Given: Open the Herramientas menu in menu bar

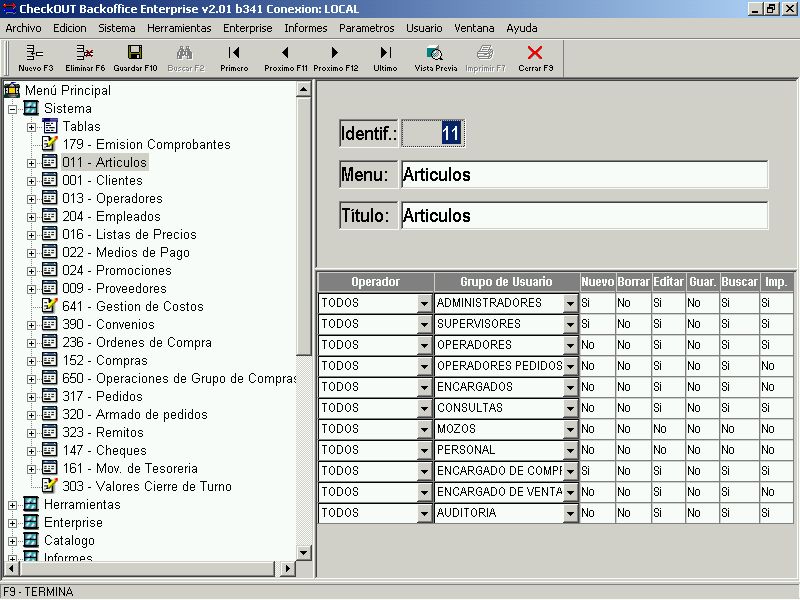Looking at the screenshot, I should [179, 28].
